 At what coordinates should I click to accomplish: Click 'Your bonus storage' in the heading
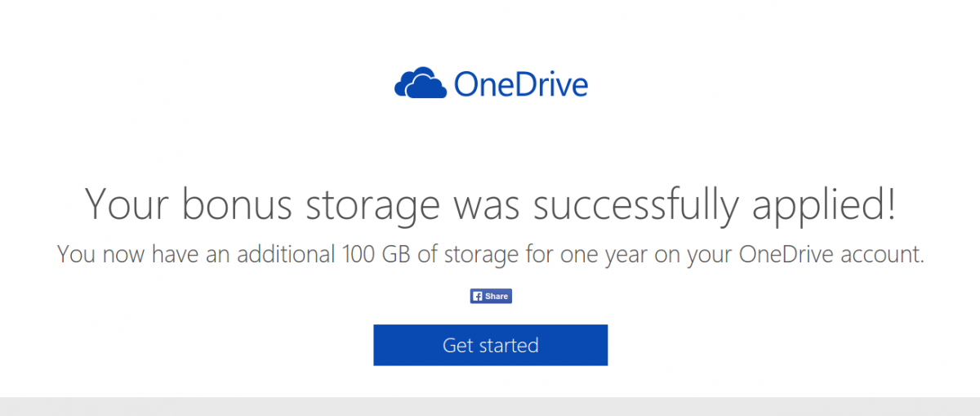[263, 206]
